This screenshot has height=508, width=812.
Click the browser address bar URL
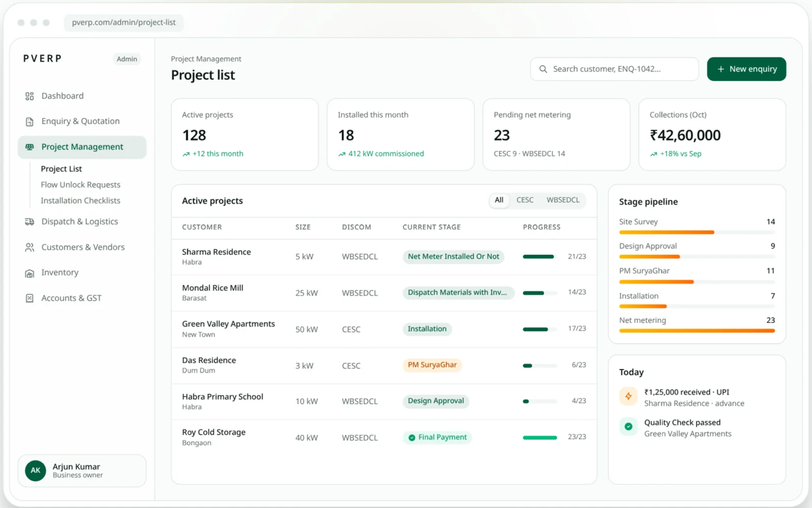coord(124,22)
